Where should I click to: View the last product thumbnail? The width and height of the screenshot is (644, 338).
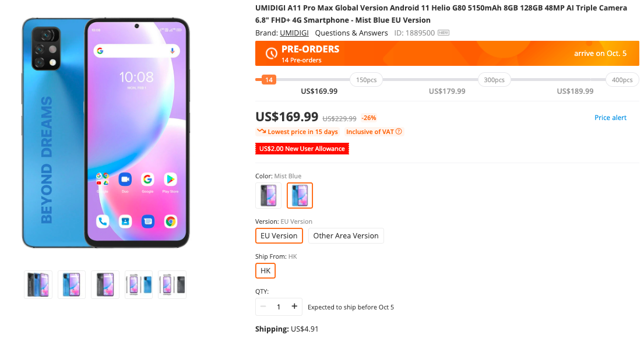coord(172,284)
